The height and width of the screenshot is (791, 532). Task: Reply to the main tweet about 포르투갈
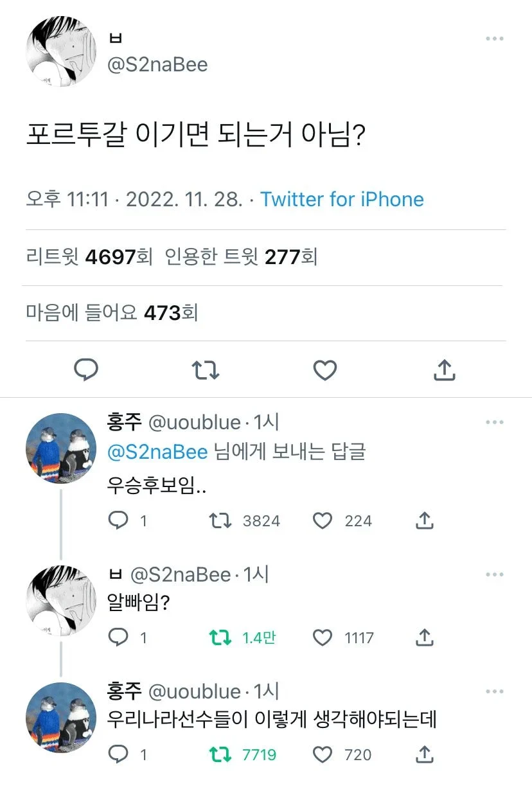pos(86,369)
